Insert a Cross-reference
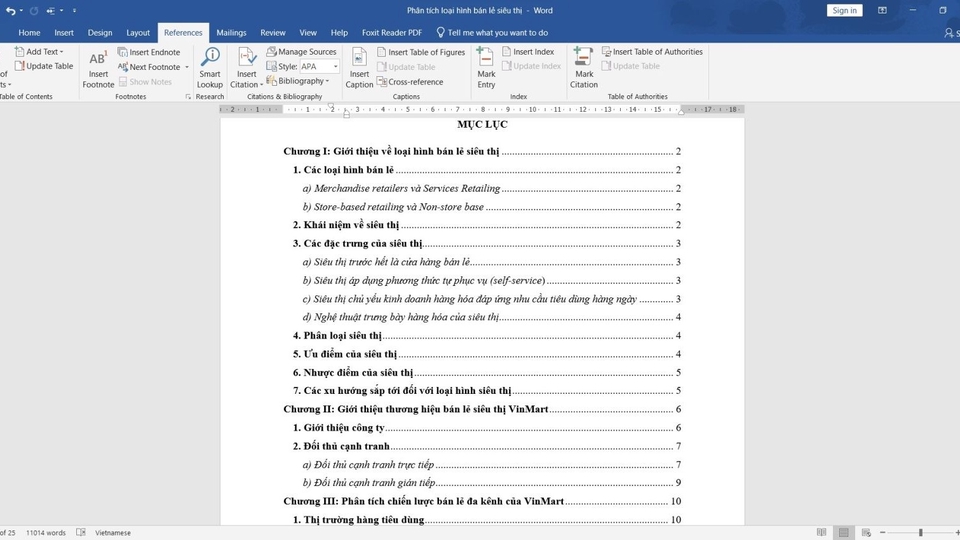This screenshot has height=540, width=960. pyautogui.click(x=410, y=82)
